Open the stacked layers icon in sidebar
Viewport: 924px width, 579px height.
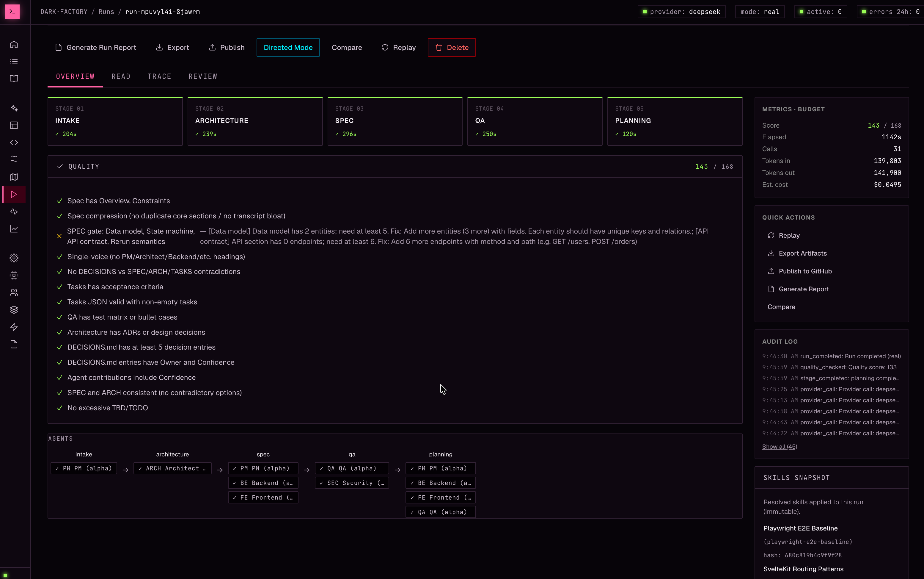[x=14, y=310]
